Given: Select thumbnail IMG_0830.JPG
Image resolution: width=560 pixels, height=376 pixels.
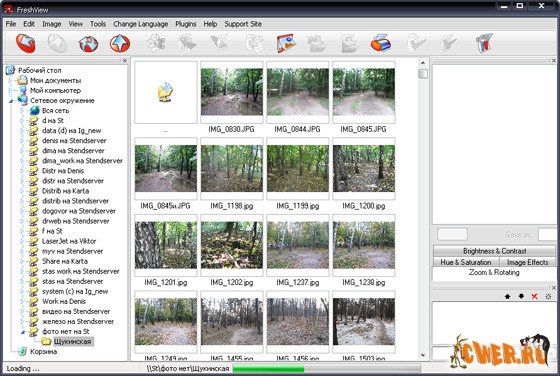Looking at the screenshot, I should (x=232, y=92).
